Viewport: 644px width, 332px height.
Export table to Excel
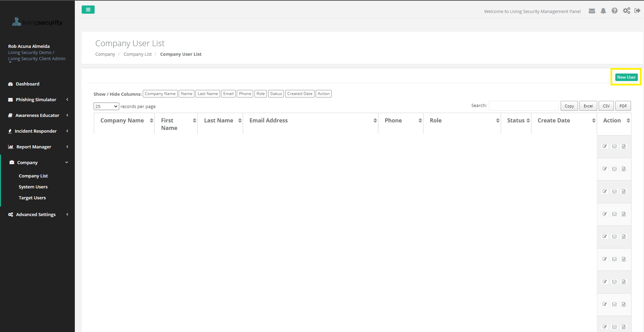point(588,106)
